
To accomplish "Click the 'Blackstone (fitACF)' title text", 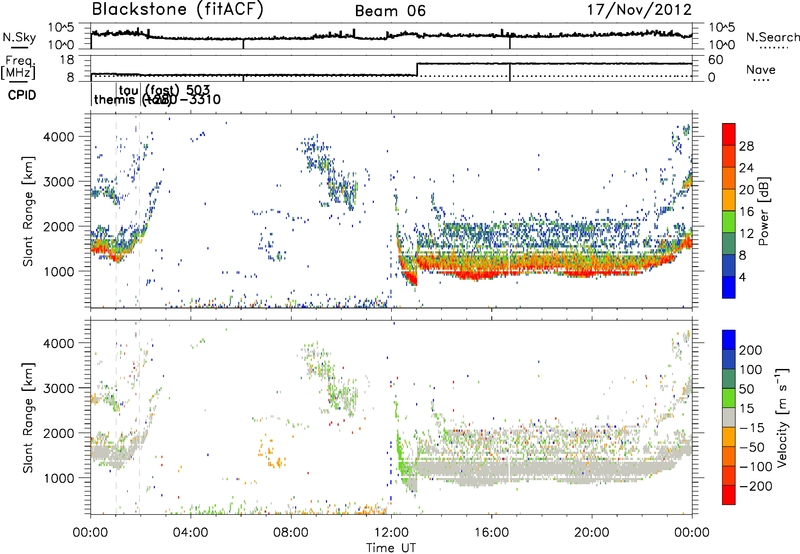I will point(177,10).
